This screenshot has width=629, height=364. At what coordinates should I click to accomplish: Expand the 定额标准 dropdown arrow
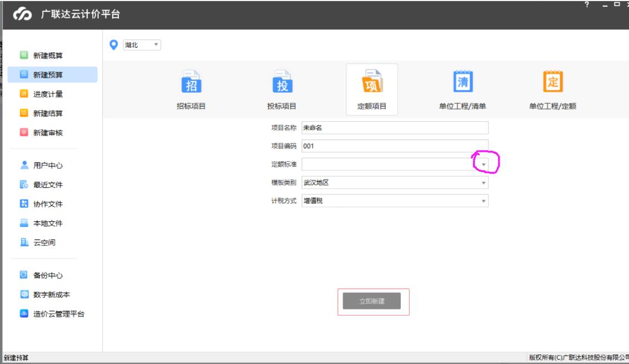click(x=484, y=164)
